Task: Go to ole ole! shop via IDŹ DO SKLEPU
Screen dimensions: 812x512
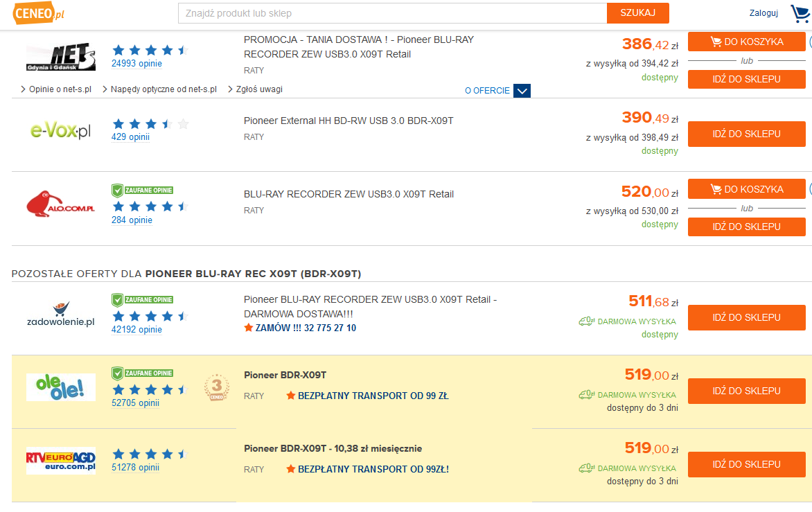Action: pos(747,391)
